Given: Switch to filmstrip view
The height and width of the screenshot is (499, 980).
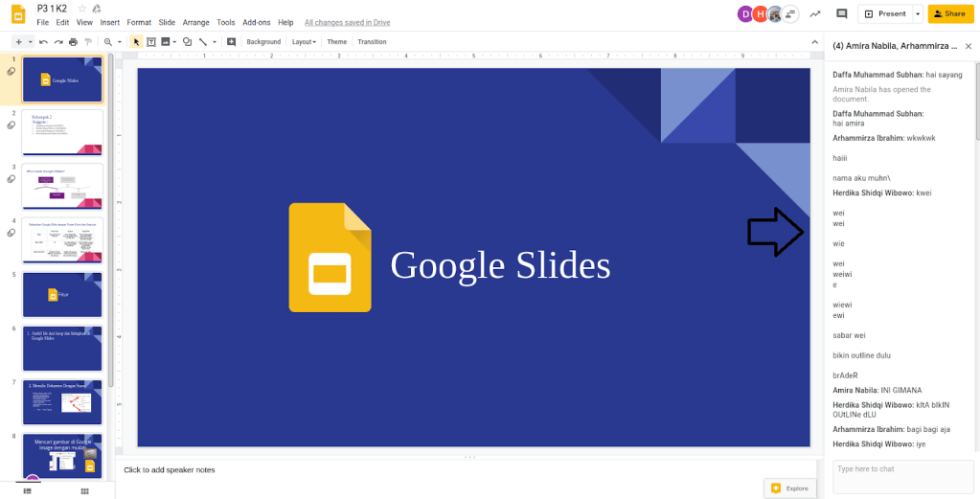Looking at the screenshot, I should pos(27,491).
